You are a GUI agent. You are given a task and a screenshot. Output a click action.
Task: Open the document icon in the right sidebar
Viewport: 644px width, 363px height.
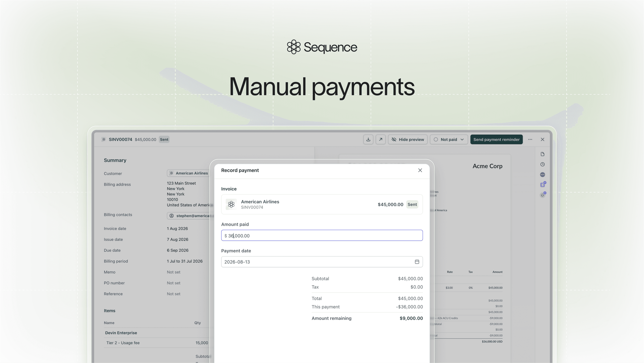tap(543, 154)
